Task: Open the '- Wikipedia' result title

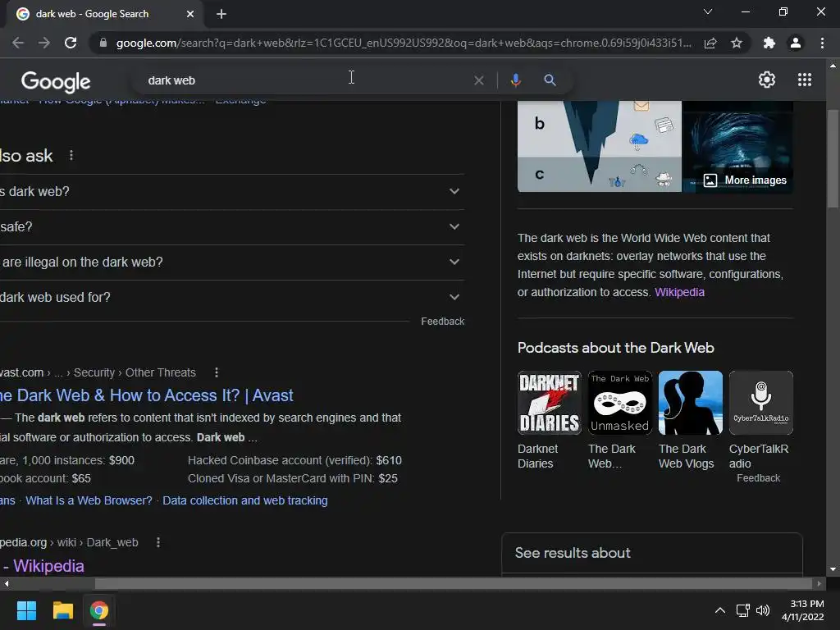Action: [x=43, y=566]
